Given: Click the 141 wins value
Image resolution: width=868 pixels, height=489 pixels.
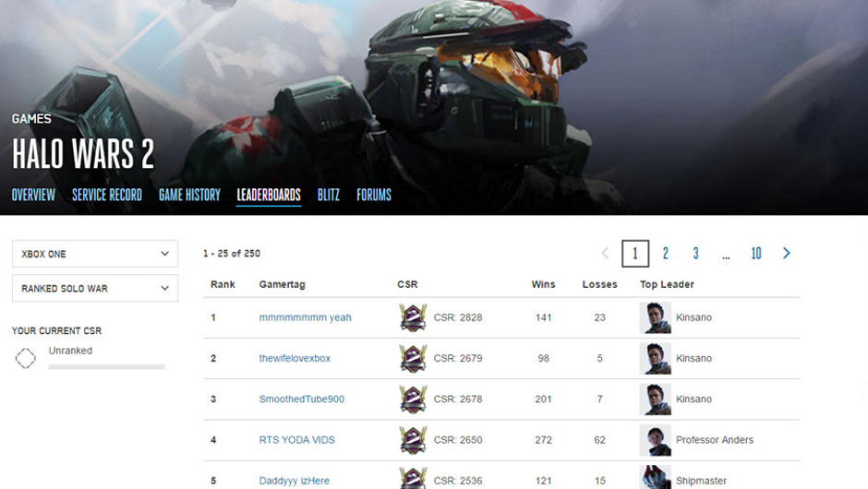Looking at the screenshot, I should pyautogui.click(x=543, y=317).
